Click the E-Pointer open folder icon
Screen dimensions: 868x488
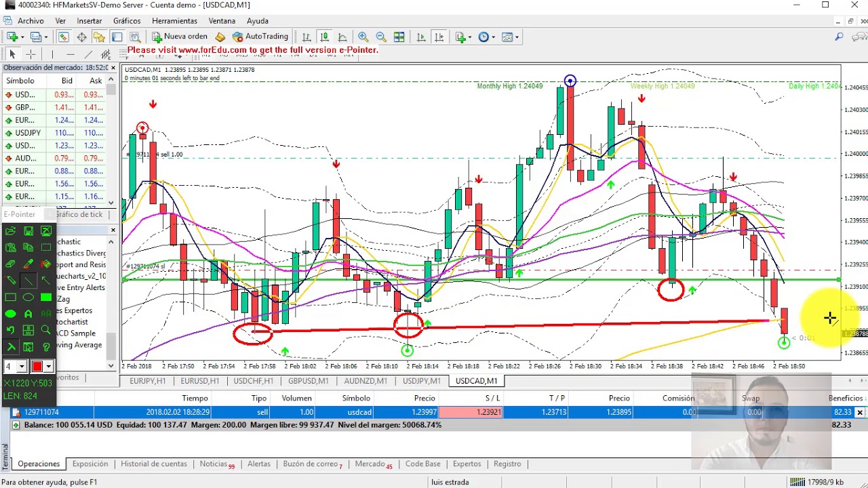click(10, 231)
